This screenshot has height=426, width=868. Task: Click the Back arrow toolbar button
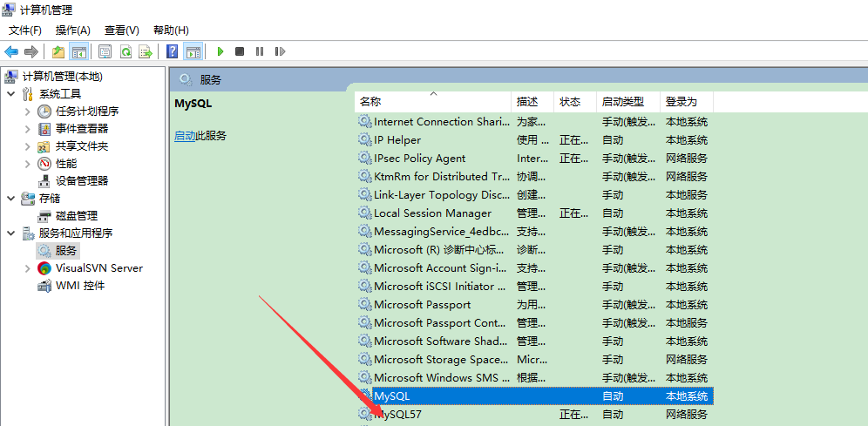click(x=11, y=51)
